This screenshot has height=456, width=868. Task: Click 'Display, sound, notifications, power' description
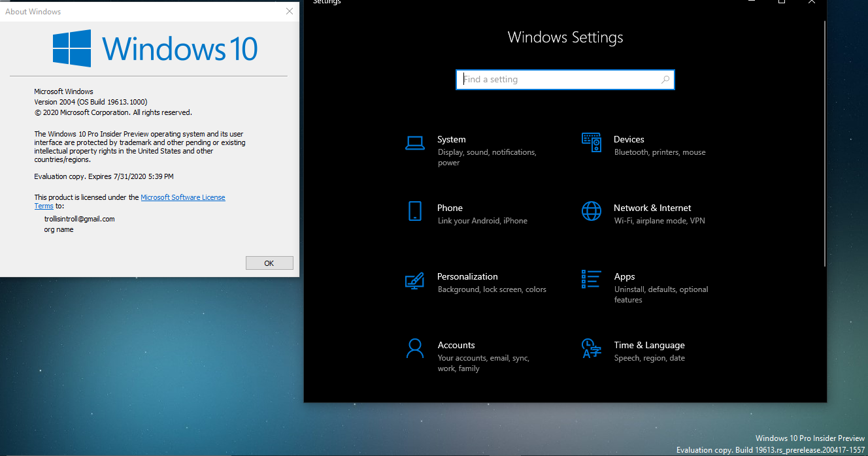point(487,157)
